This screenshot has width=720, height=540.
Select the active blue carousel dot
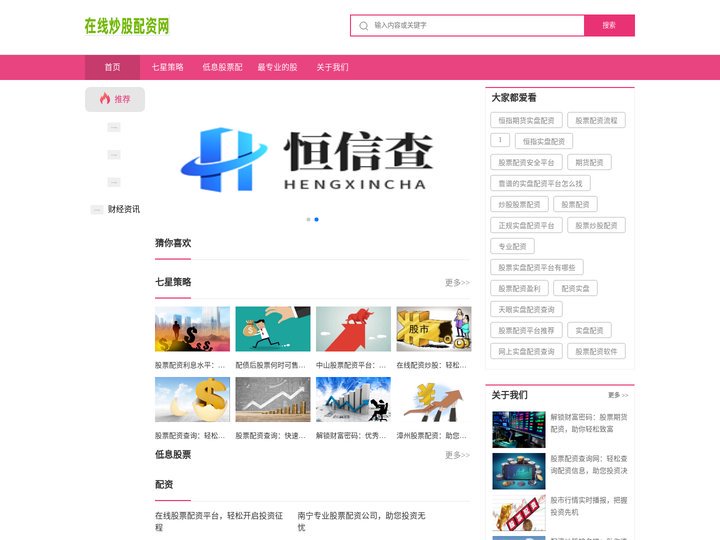[316, 219]
